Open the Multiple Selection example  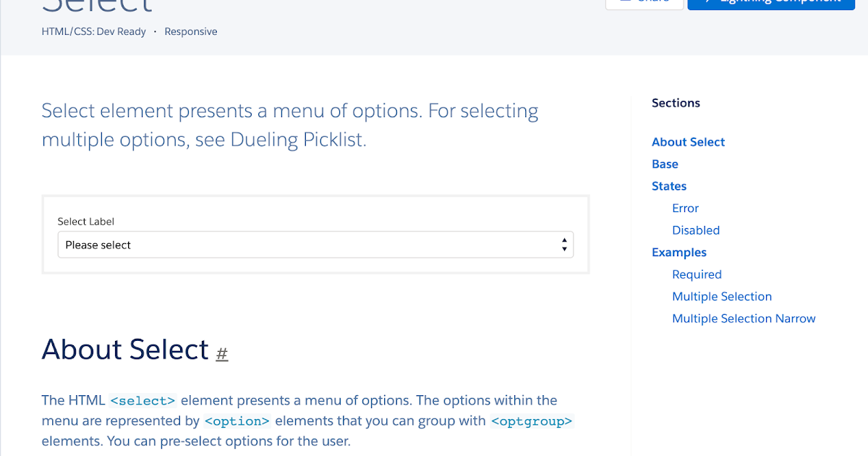[721, 296]
